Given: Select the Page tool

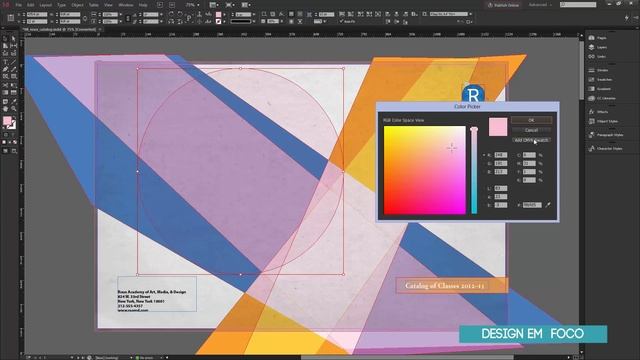Looking at the screenshot, I should click(x=5, y=46).
